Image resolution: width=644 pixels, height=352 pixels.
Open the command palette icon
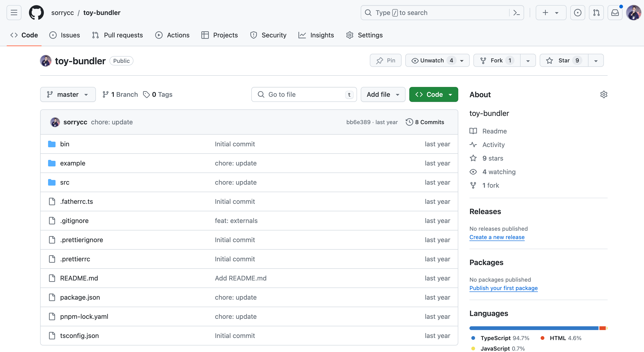click(x=517, y=13)
